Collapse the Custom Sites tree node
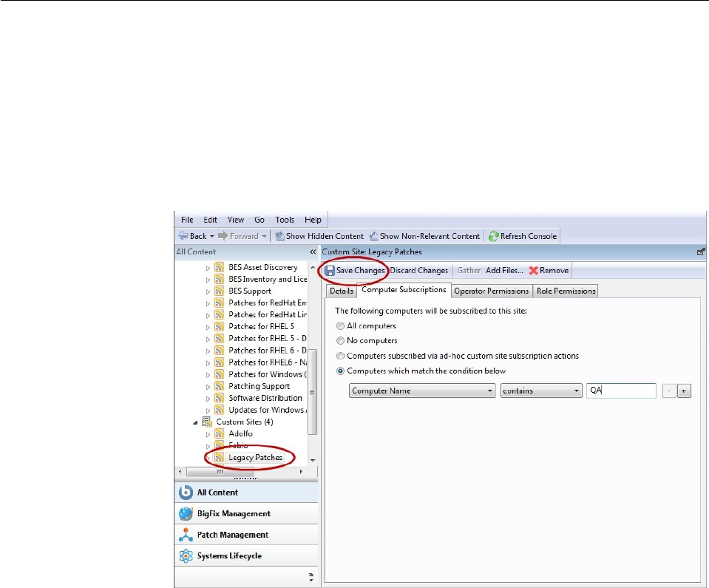This screenshot has width=709, height=588. point(195,422)
